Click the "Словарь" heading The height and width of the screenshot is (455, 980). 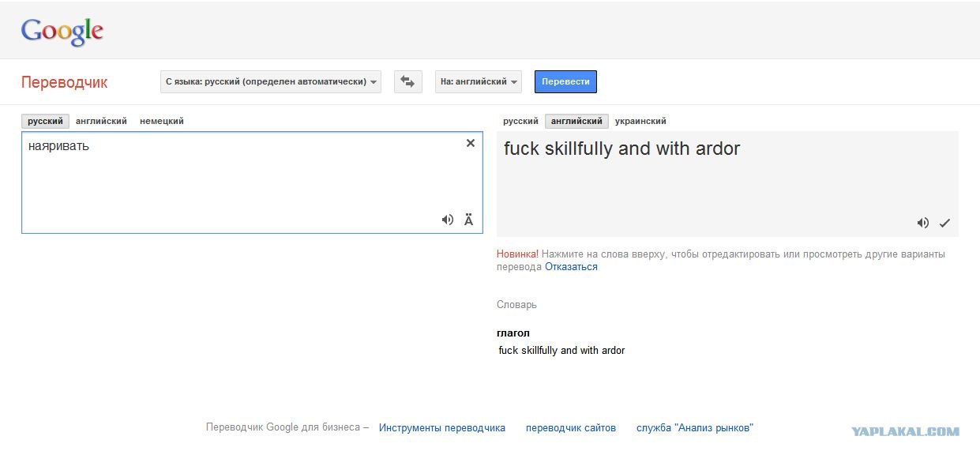(x=516, y=304)
